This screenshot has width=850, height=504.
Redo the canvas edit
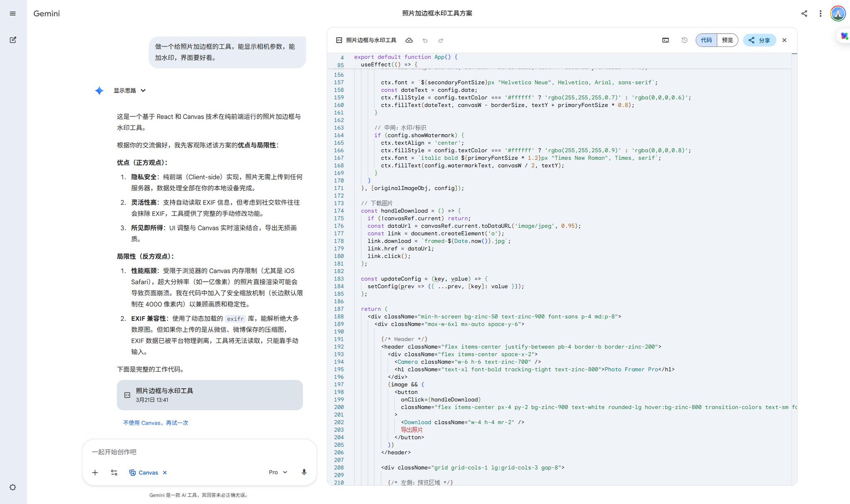441,40
